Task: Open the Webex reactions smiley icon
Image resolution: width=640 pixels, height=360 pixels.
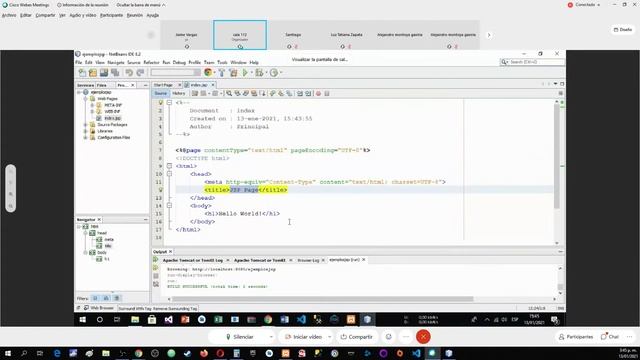Action: coord(389,337)
